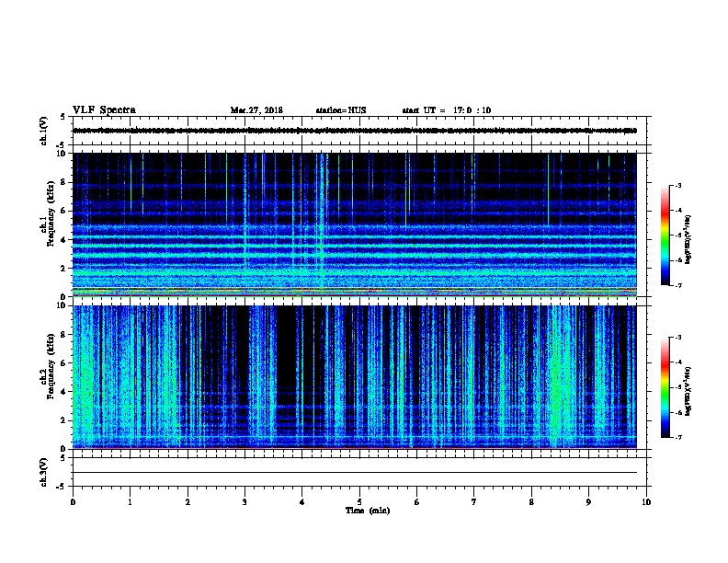The width and height of the screenshot is (728, 563).
Task: Click the ch.1 voltage waveform trace
Action: pos(355,131)
